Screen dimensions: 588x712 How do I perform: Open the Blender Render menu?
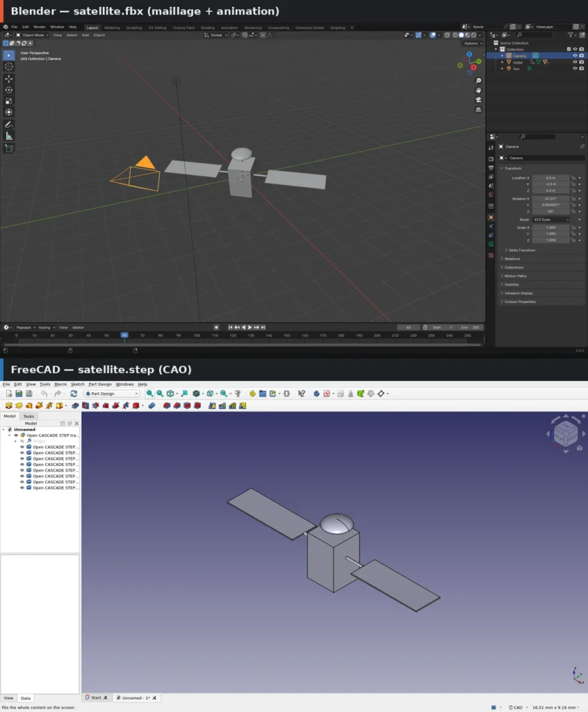point(40,27)
